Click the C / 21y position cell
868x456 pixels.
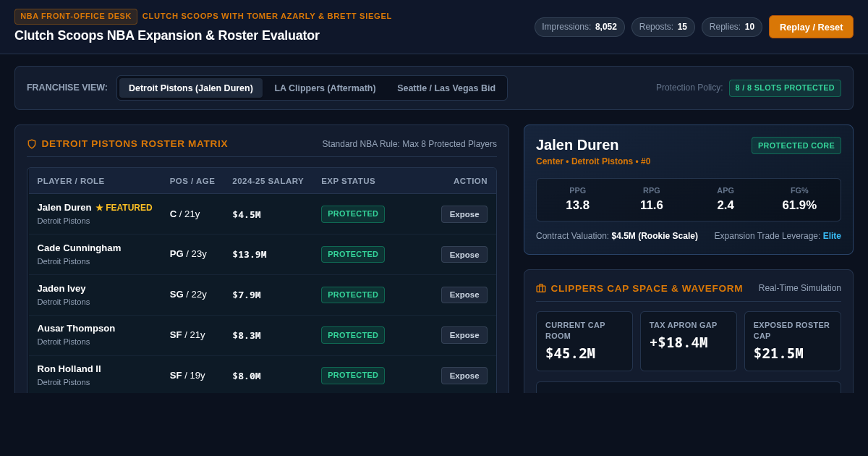[x=185, y=214]
